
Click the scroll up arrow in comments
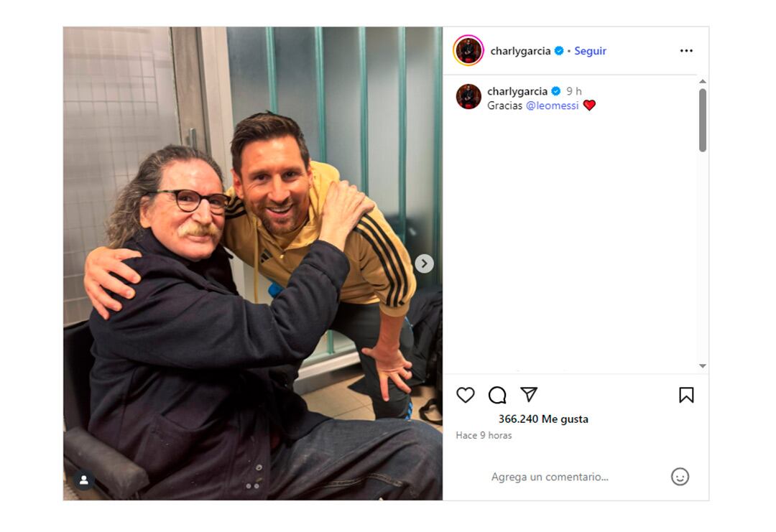point(702,82)
